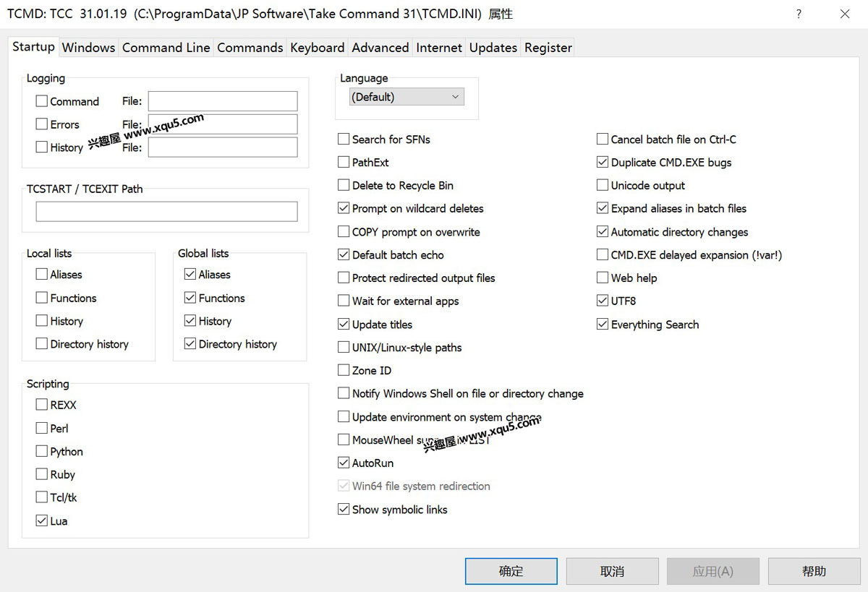Viewport: 868px width, 592px height.
Task: Enable Notify Windows Shell on file change
Action: [x=344, y=393]
